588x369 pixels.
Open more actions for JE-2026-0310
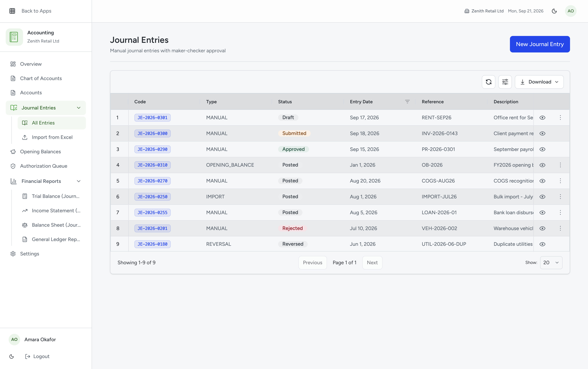(560, 165)
